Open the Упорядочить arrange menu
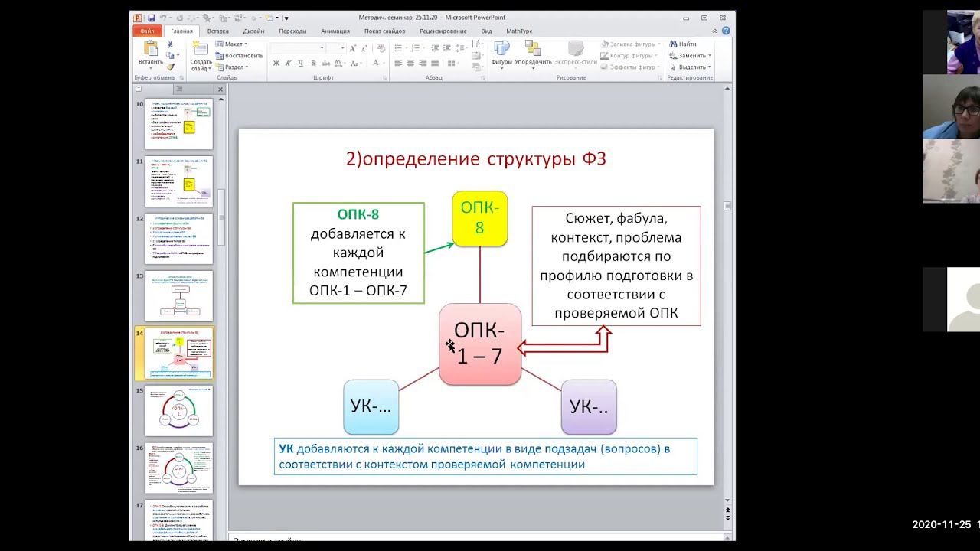 (x=533, y=54)
